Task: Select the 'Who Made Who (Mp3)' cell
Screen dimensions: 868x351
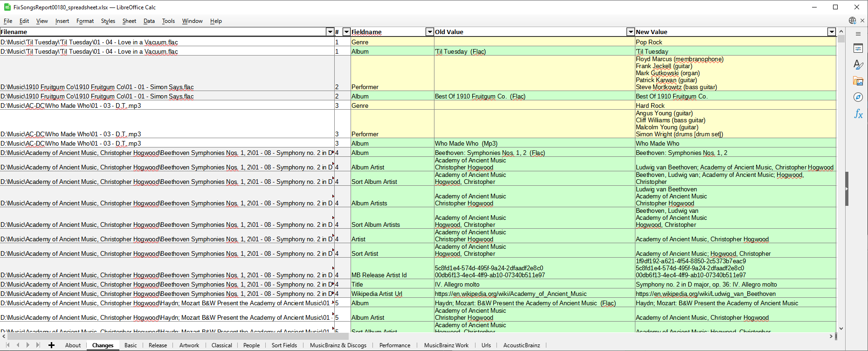Action: pos(534,143)
